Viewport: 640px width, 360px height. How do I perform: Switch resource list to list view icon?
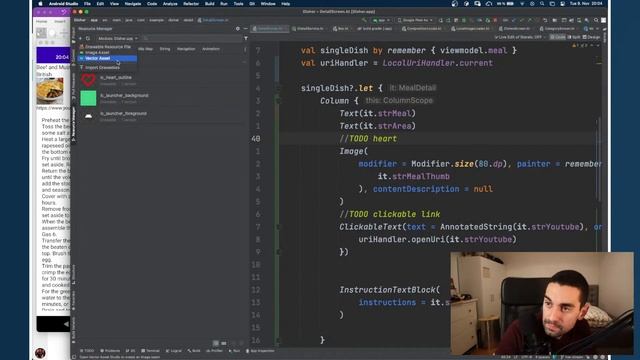216,343
